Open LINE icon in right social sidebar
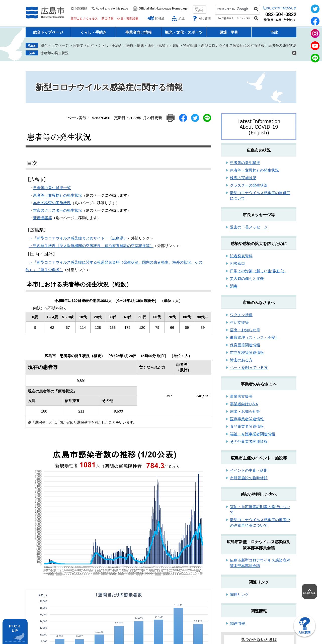Image resolution: width=322 pixels, height=644 pixels. 315,58
